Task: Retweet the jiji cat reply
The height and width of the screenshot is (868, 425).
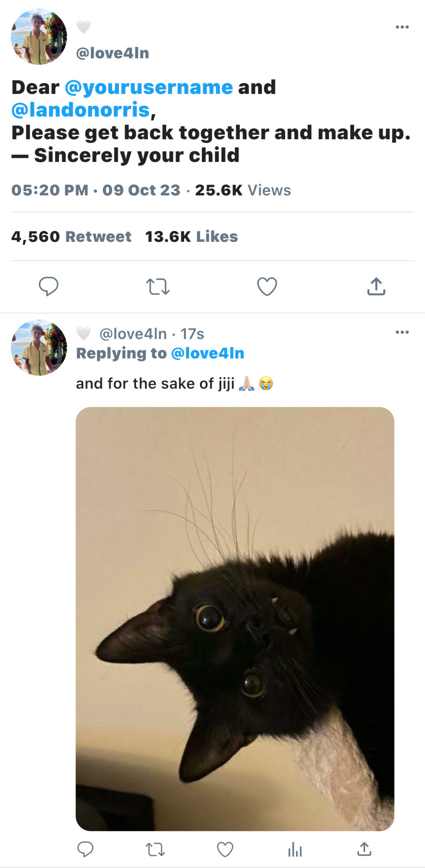Action: 155,849
